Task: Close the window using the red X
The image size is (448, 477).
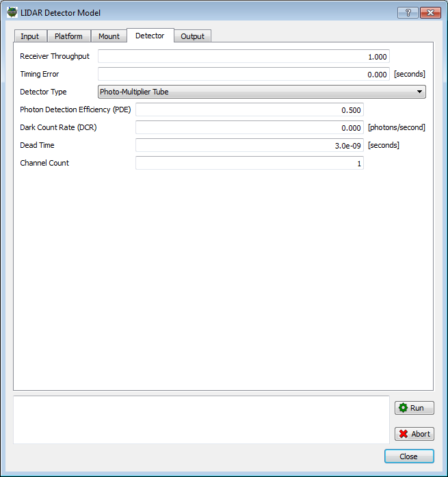Action: click(430, 12)
